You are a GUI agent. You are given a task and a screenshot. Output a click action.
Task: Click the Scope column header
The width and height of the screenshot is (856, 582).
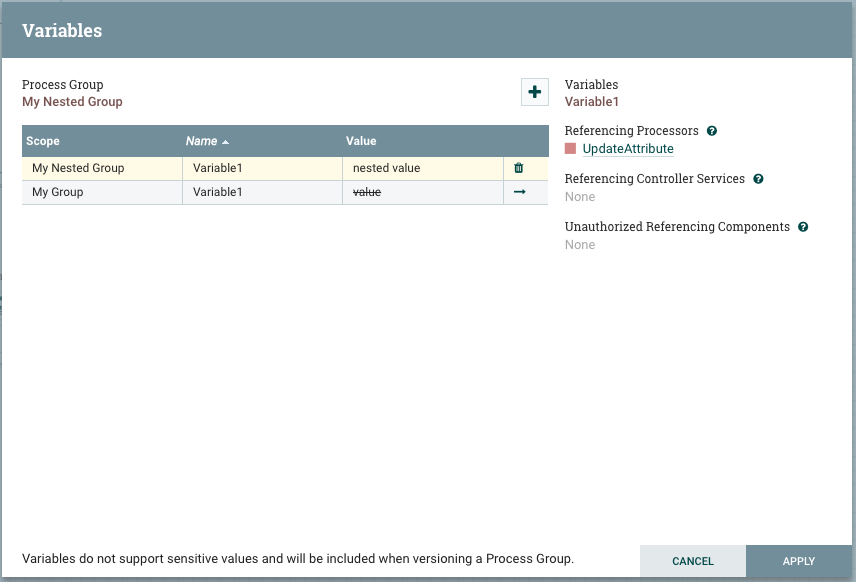tap(102, 141)
